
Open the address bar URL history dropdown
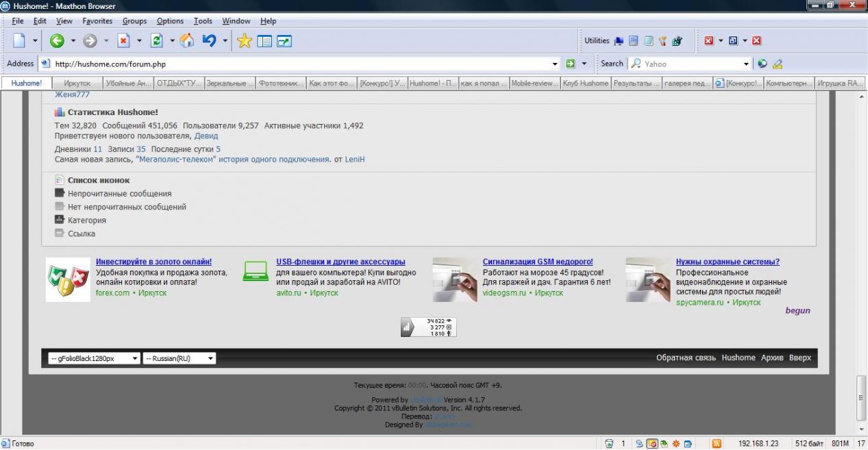(556, 64)
